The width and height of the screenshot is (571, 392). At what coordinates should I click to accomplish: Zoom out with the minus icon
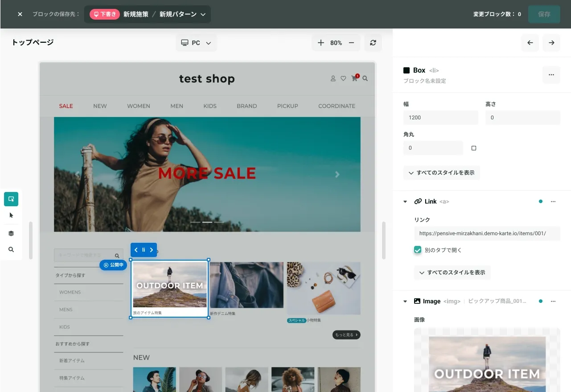pyautogui.click(x=351, y=43)
